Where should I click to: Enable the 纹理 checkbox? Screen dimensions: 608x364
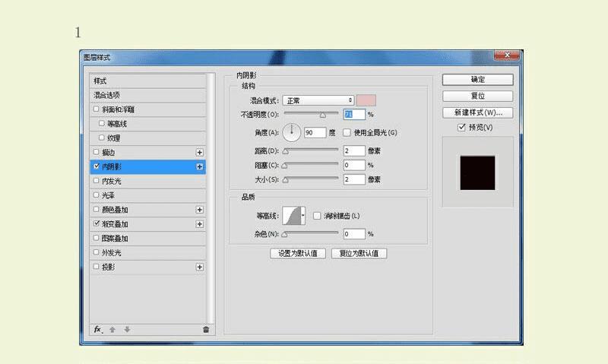[102, 138]
